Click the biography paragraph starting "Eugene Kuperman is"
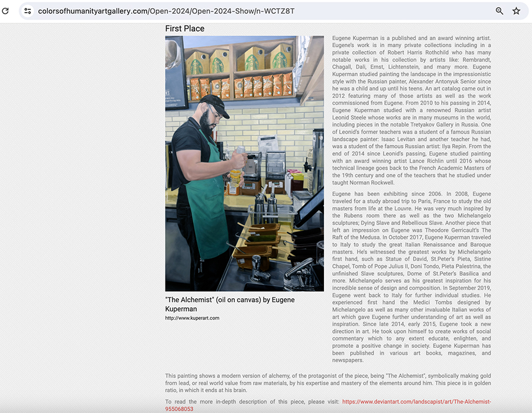532x413 pixels. pyautogui.click(x=411, y=111)
